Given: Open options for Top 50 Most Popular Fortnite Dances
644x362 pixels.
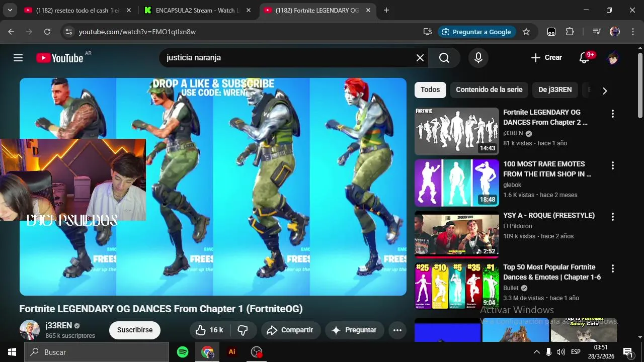Looking at the screenshot, I should pos(612,269).
